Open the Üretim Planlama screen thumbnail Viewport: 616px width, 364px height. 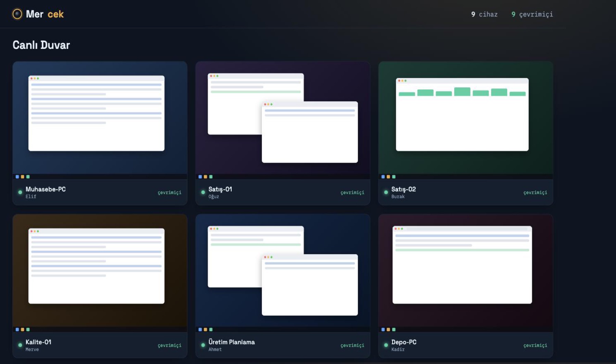coord(283,273)
